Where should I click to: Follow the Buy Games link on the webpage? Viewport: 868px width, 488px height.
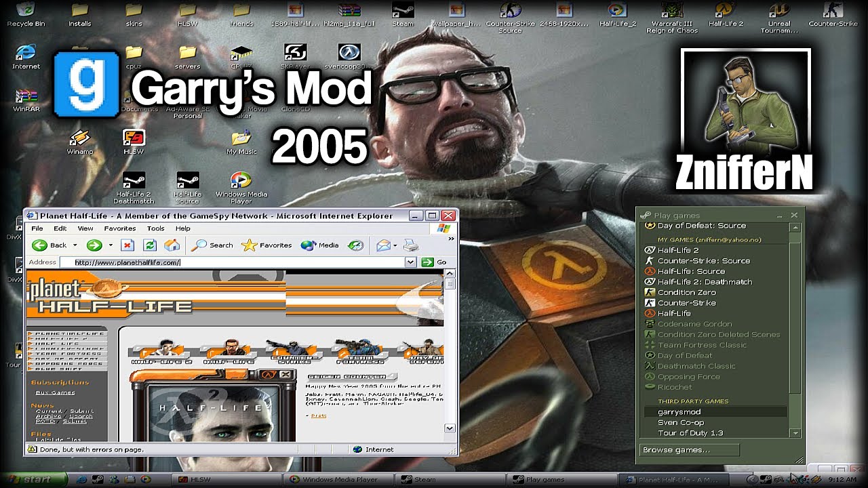[55, 392]
